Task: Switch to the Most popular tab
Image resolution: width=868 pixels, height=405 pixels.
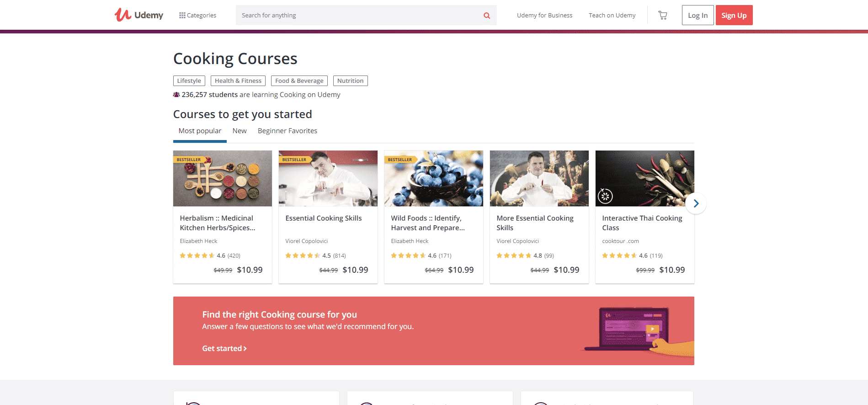Action: [200, 131]
